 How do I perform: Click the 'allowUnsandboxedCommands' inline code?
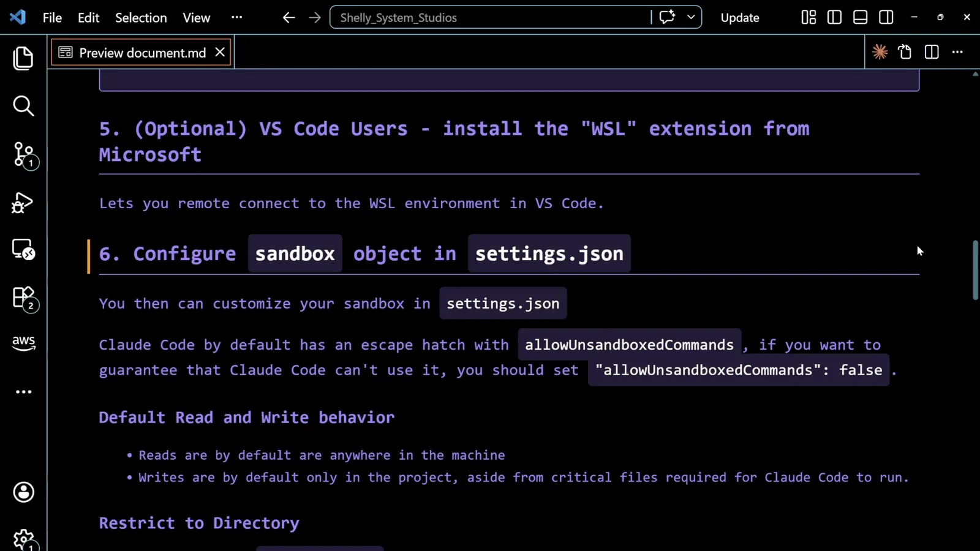[x=630, y=345]
